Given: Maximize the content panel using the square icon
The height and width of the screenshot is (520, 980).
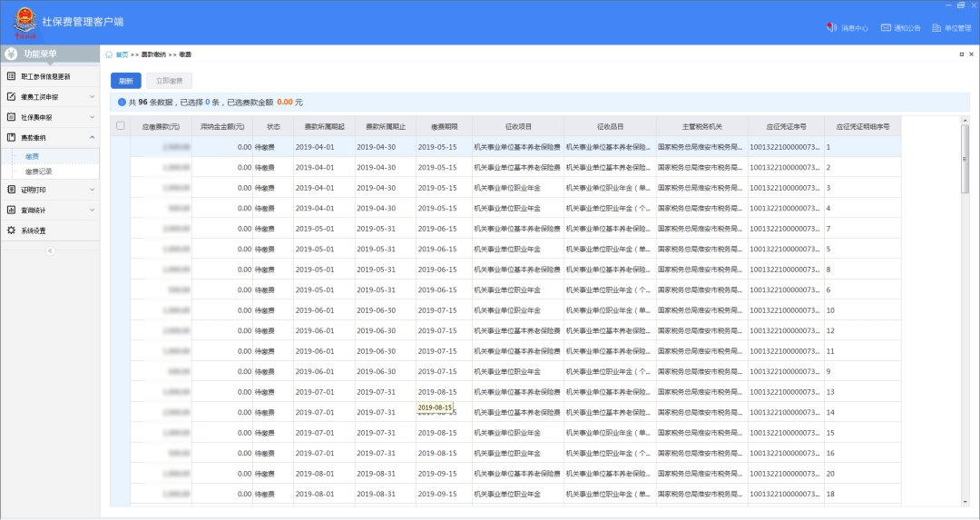Looking at the screenshot, I should (x=961, y=54).
